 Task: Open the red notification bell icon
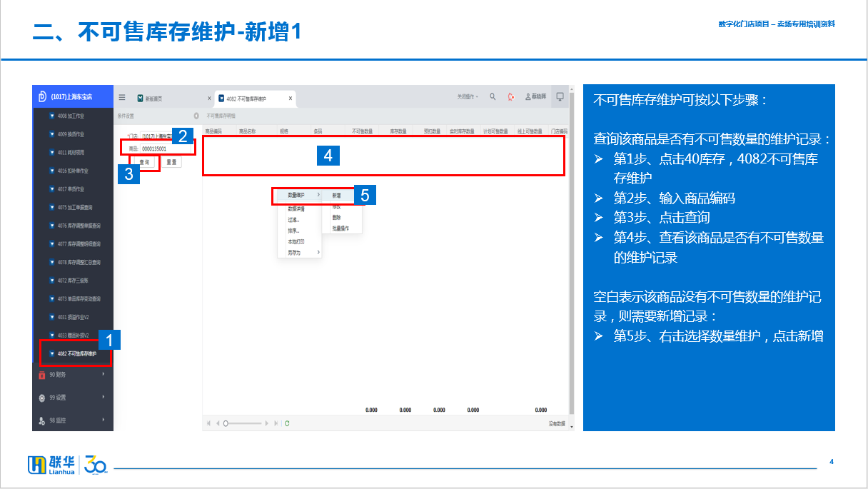pos(511,96)
